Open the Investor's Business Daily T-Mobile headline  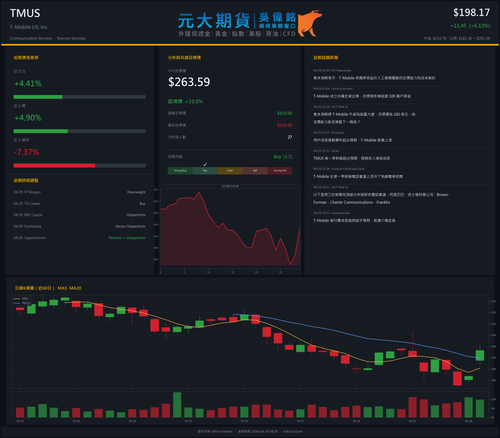[358, 176]
